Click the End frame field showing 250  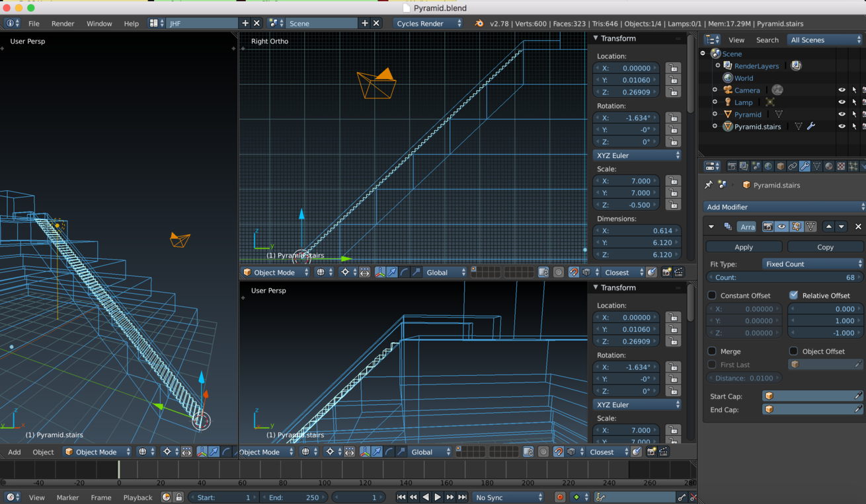[x=294, y=497]
